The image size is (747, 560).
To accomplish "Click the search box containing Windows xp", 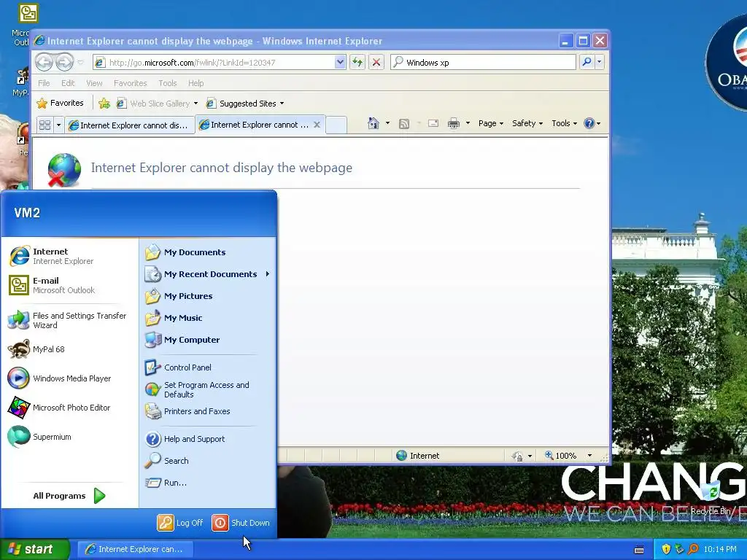I will click(x=483, y=63).
